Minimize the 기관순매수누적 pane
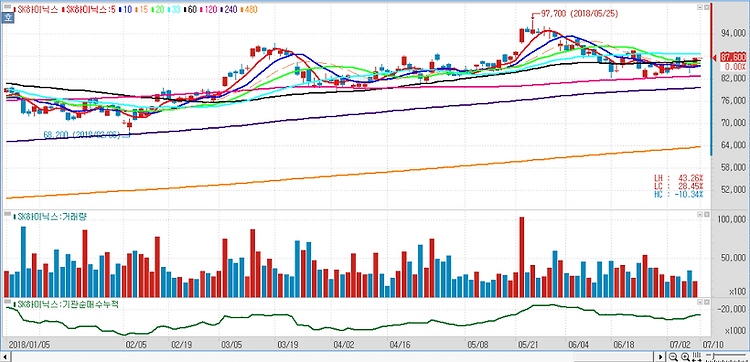 coord(700,303)
